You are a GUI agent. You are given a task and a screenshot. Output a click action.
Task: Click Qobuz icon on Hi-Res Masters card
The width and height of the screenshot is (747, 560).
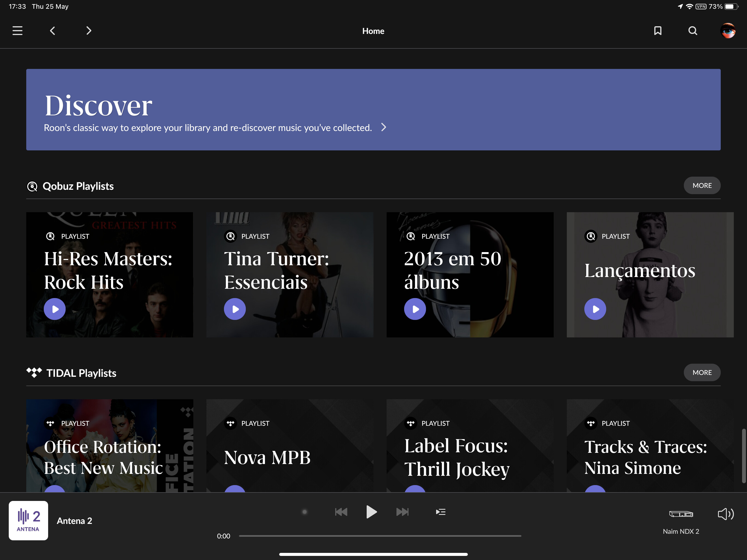click(x=50, y=236)
